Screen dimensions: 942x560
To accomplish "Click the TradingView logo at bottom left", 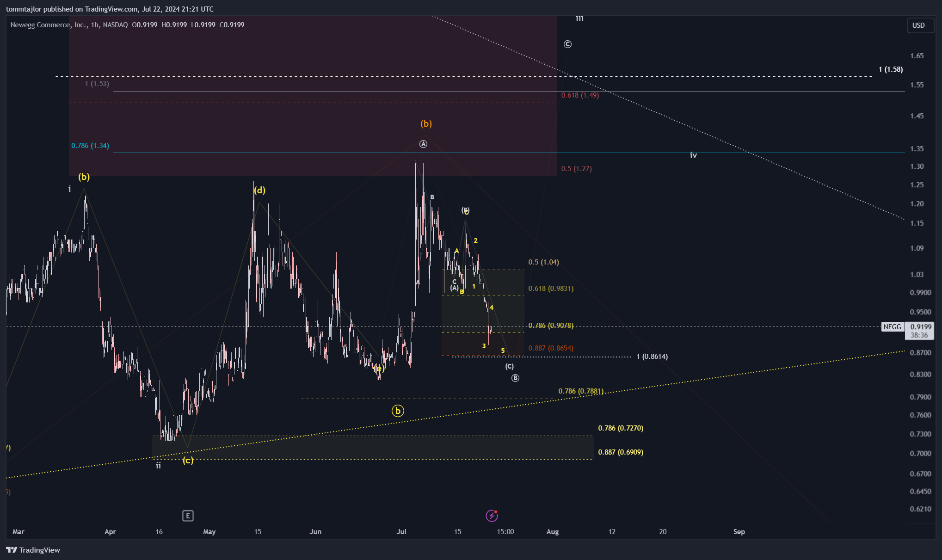I will [33, 550].
